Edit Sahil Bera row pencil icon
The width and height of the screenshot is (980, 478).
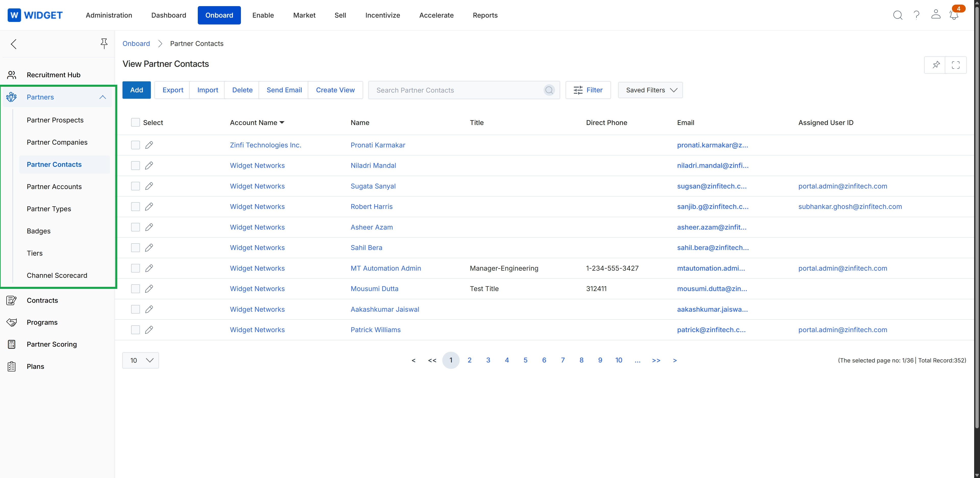click(149, 248)
